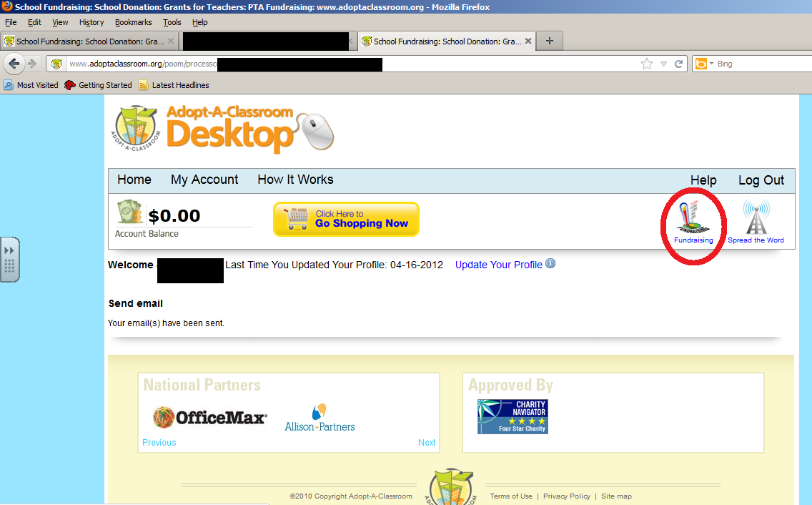Open the URL history dropdown arrow
The image size is (812, 505).
663,64
